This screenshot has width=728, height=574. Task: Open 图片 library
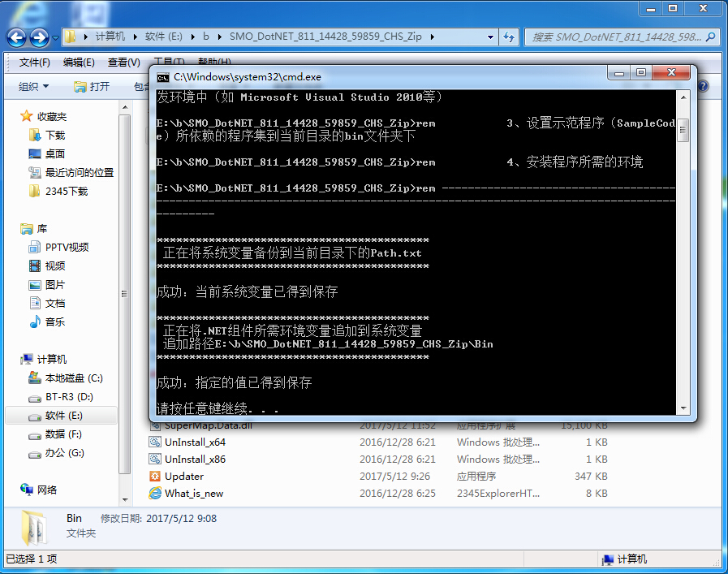point(47,285)
